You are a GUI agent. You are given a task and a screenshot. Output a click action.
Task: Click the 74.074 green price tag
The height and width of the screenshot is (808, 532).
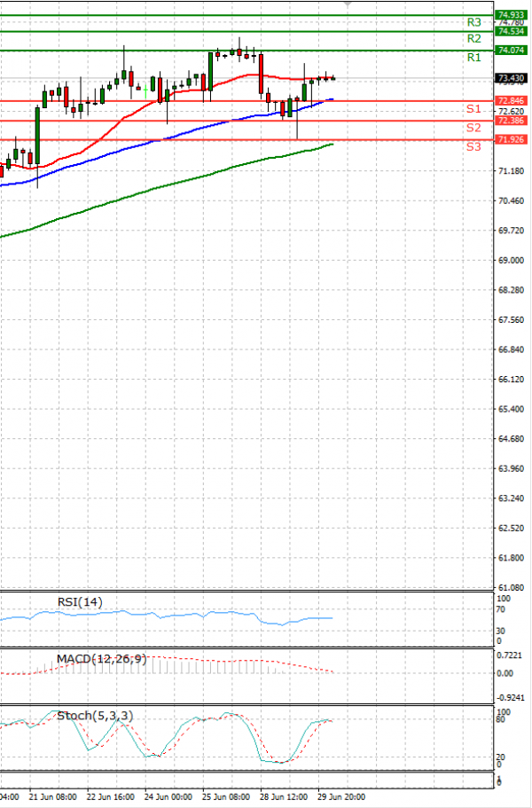[x=511, y=50]
